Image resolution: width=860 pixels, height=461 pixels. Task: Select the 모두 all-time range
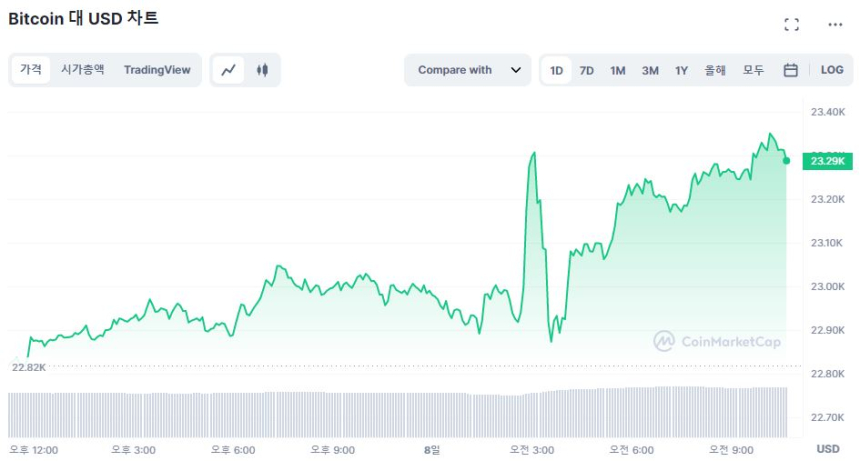coord(753,70)
